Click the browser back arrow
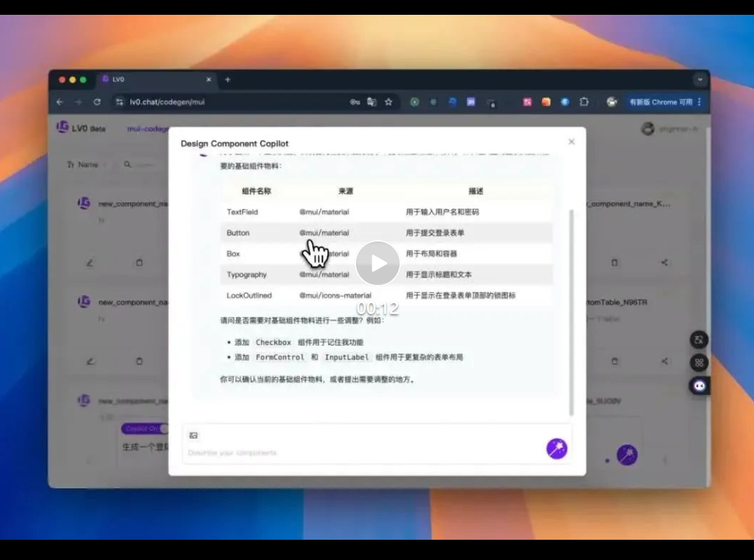 pos(60,102)
